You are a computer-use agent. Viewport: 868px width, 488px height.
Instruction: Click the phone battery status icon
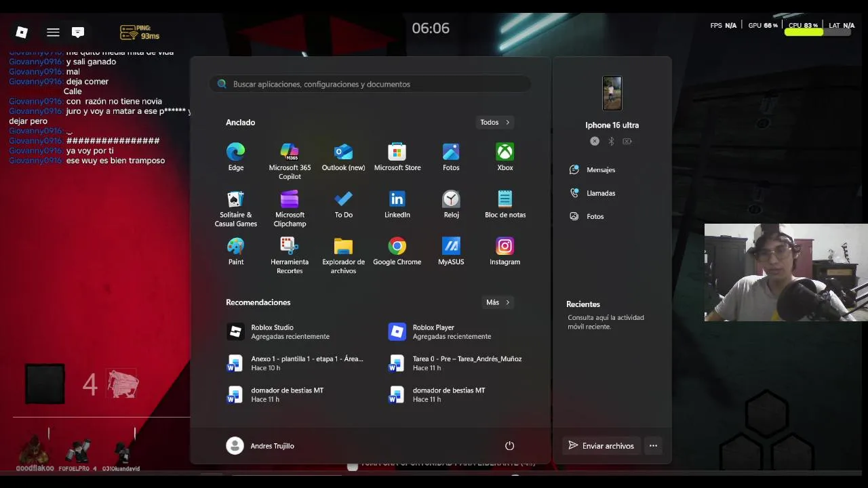pos(627,141)
